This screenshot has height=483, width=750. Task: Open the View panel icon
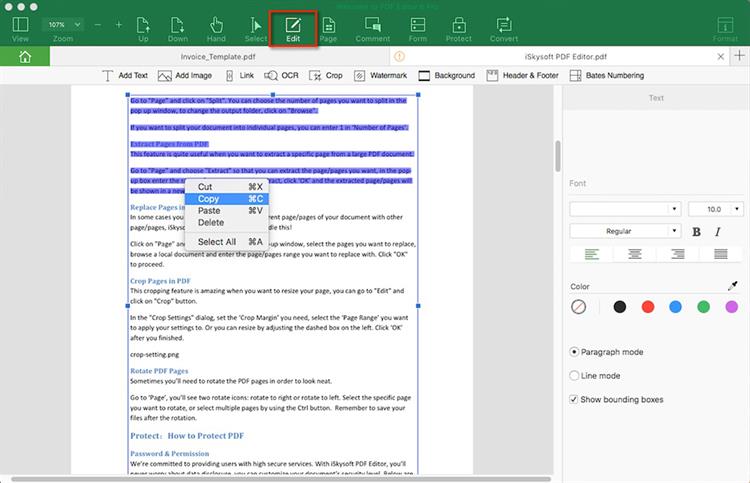pyautogui.click(x=20, y=24)
